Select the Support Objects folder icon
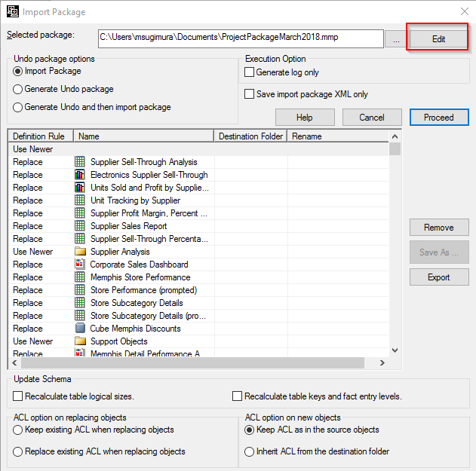 pyautogui.click(x=80, y=341)
